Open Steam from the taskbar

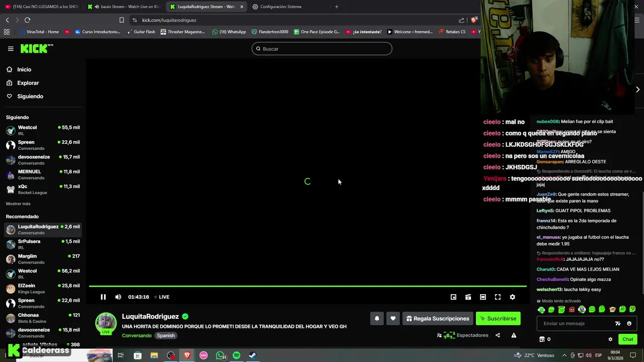click(x=253, y=355)
